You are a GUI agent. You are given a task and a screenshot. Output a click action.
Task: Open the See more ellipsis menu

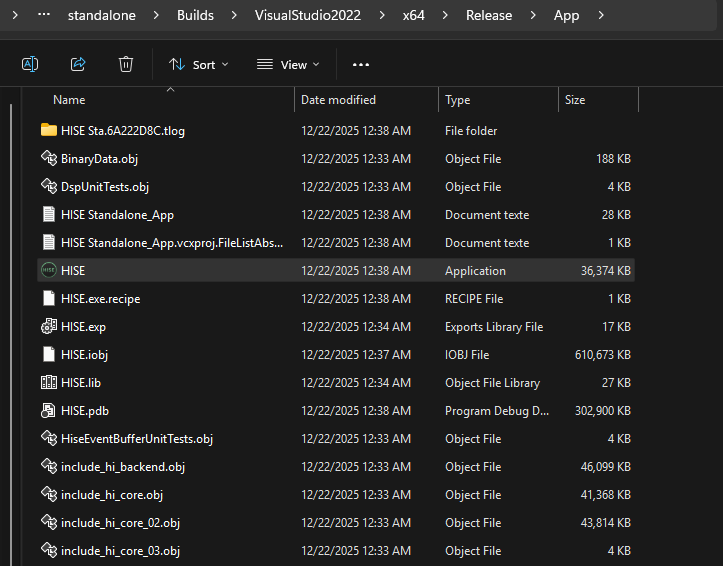click(x=361, y=64)
